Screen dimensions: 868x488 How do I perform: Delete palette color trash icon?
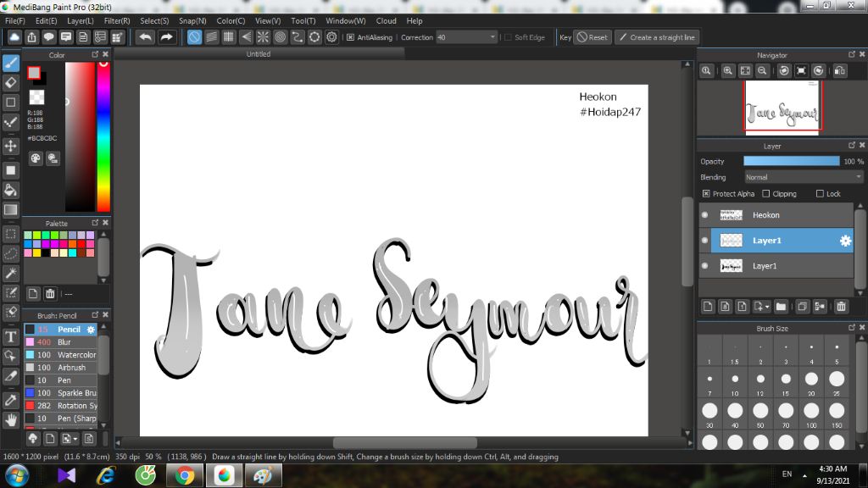(50, 293)
